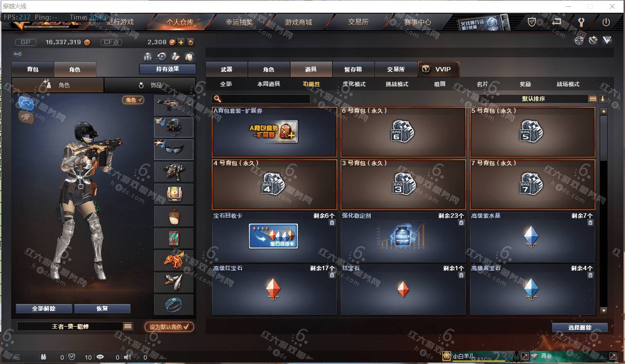This screenshot has height=364, width=625.
Task: Open the 默认排序 sort dropdown
Action: [x=534, y=99]
